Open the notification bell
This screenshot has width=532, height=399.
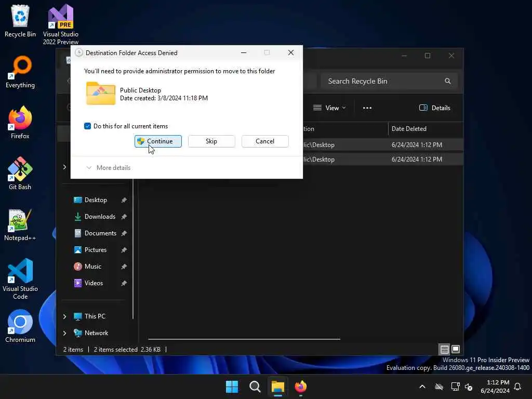pos(518,387)
